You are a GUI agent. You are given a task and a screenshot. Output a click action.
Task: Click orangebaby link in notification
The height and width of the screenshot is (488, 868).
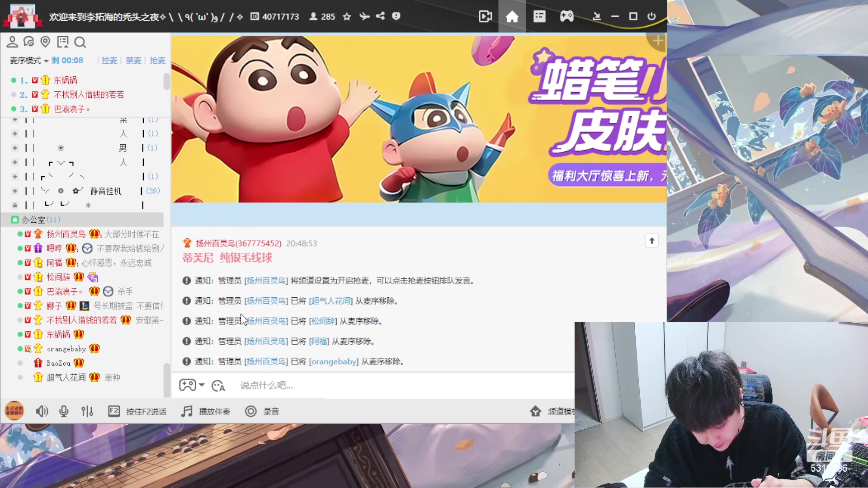(x=334, y=361)
